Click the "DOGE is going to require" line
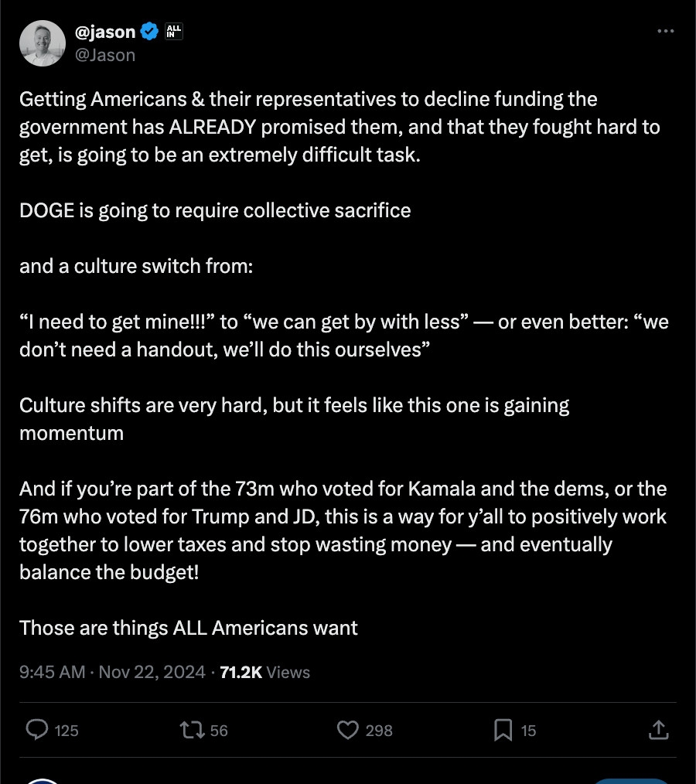The width and height of the screenshot is (696, 784). pos(215,210)
